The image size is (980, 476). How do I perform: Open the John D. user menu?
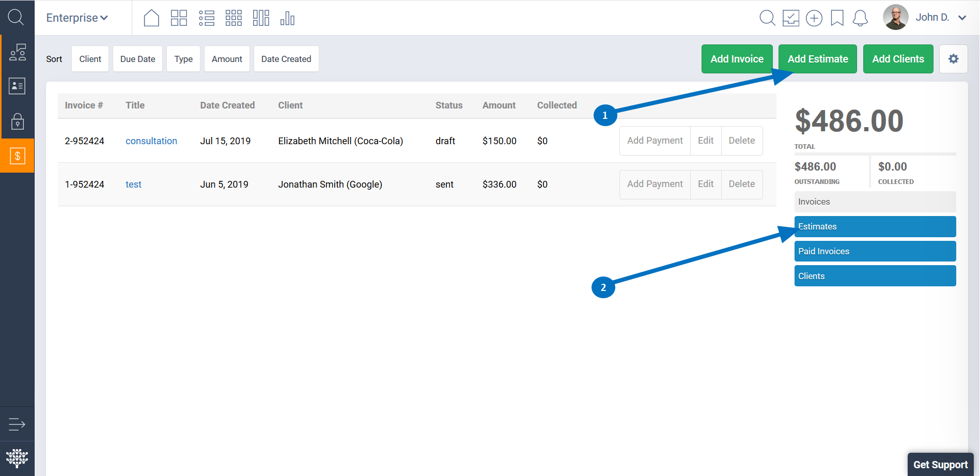[x=940, y=18]
